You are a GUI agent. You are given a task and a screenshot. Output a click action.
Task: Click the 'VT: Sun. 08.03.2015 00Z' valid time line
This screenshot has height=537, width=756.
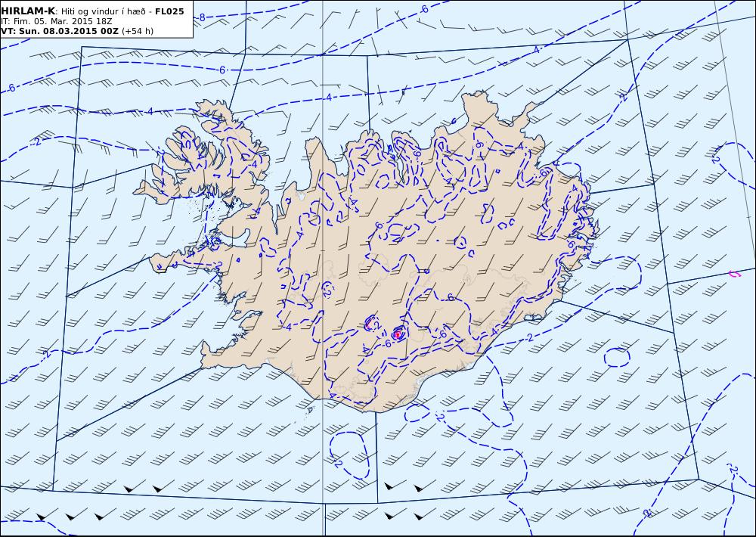[x=60, y=31]
